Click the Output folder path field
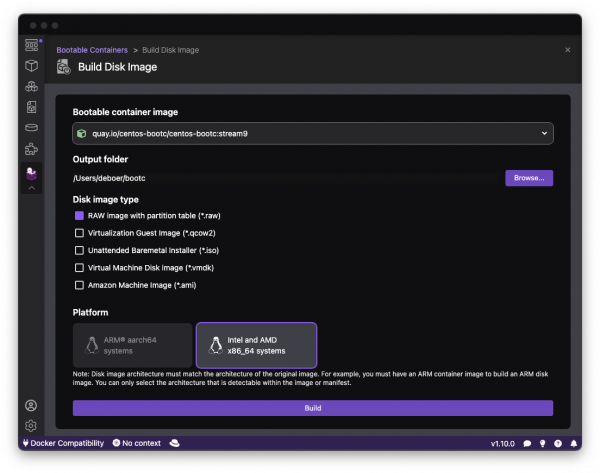The width and height of the screenshot is (600, 473). 287,178
